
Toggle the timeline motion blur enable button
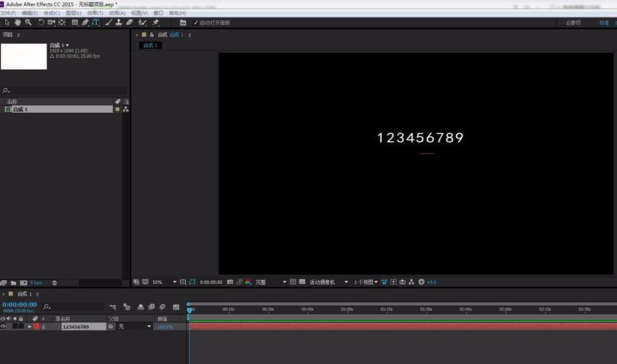[x=162, y=306]
